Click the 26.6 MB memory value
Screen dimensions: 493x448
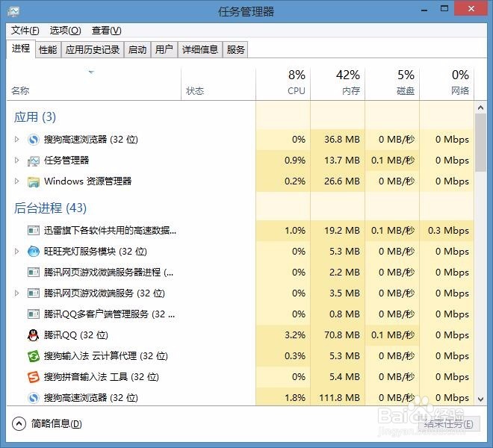342,181
